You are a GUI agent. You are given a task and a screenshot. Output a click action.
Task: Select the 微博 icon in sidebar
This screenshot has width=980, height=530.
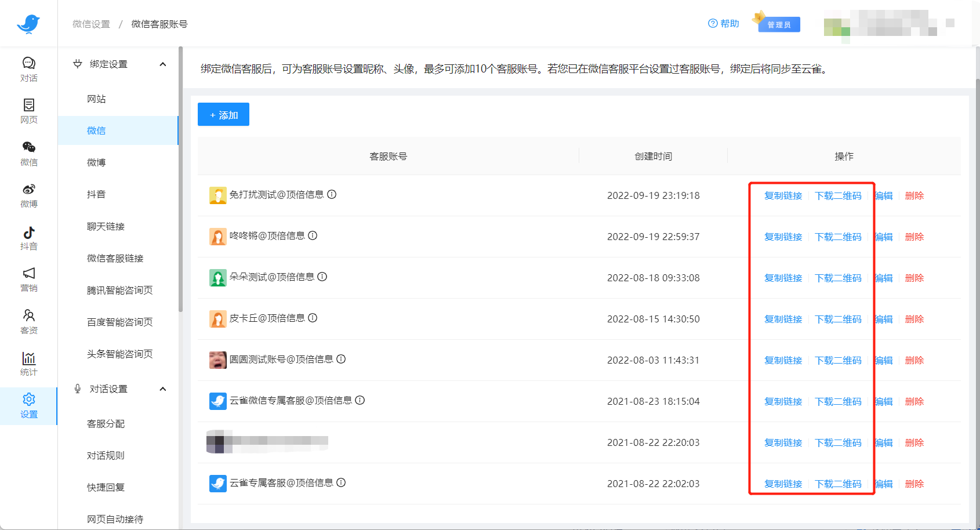pos(28,194)
